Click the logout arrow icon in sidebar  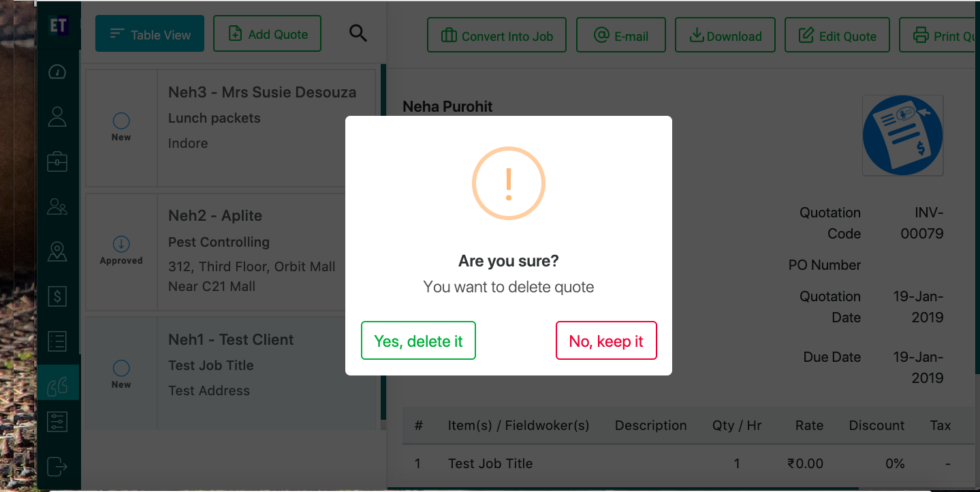coord(57,467)
